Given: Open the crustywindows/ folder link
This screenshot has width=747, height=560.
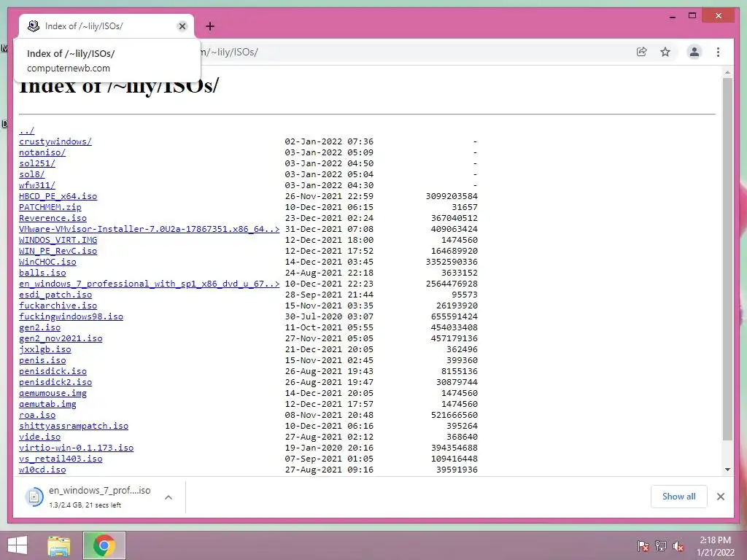Looking at the screenshot, I should (55, 141).
